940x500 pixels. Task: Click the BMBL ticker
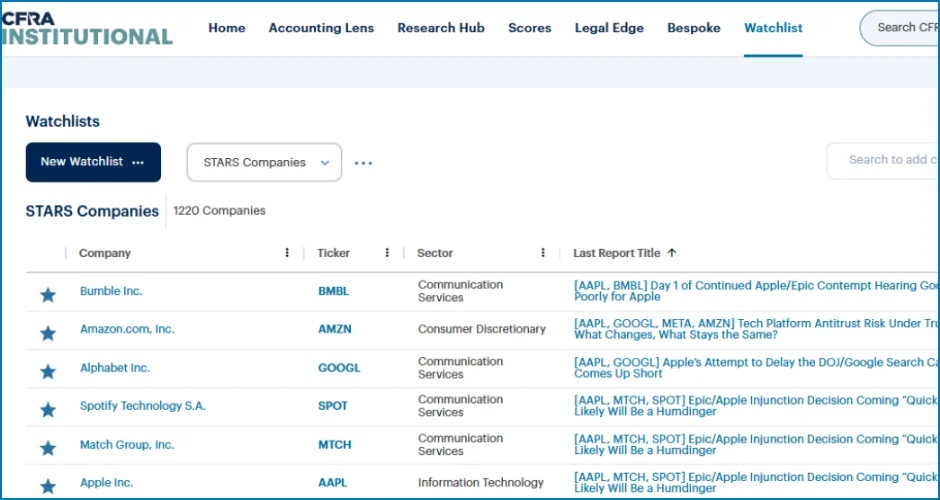pyautogui.click(x=333, y=291)
